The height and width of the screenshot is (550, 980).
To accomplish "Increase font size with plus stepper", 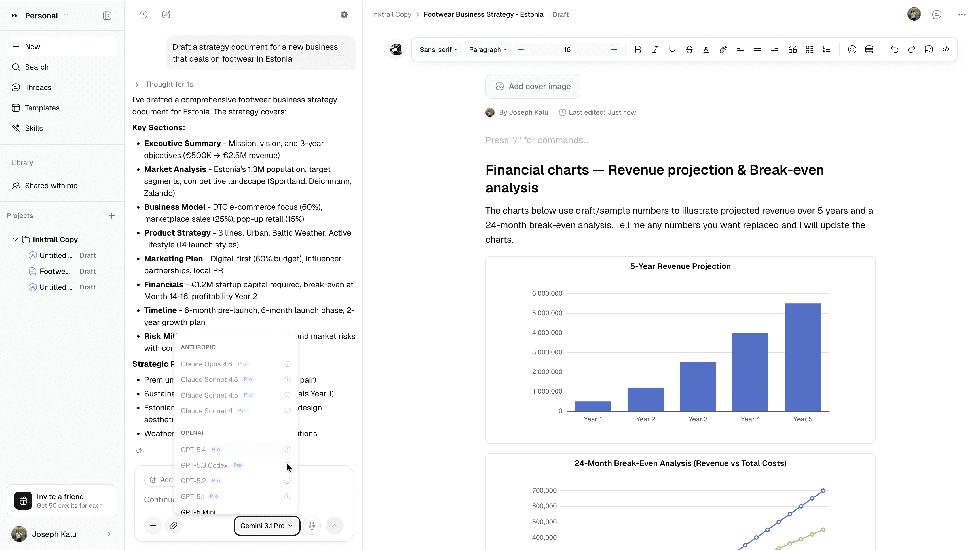I will coord(614,49).
